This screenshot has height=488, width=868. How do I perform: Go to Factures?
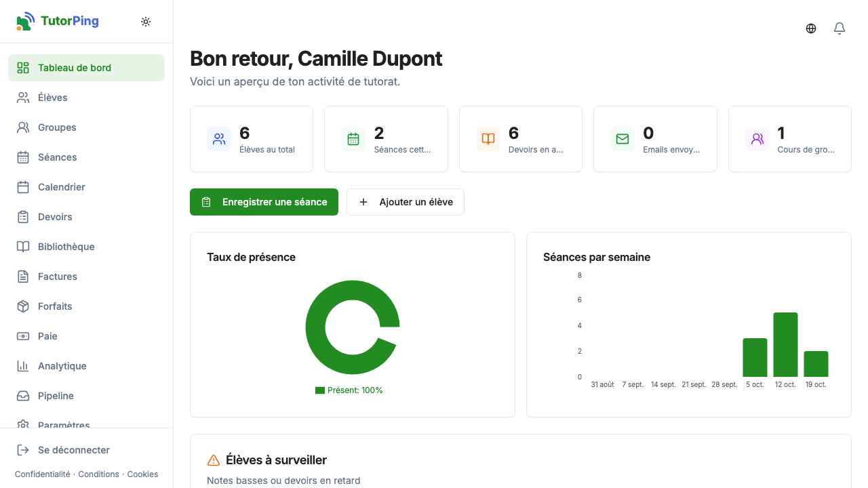click(x=86, y=277)
